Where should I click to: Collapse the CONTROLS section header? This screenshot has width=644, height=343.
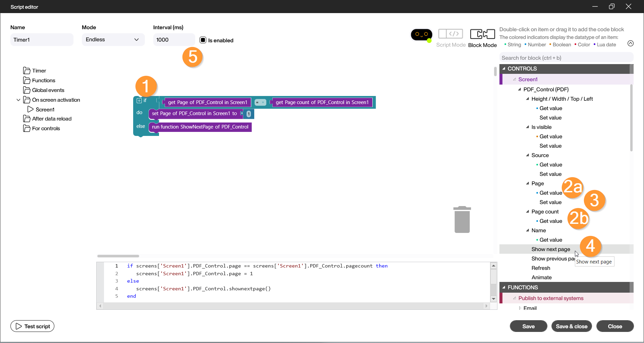pos(504,68)
